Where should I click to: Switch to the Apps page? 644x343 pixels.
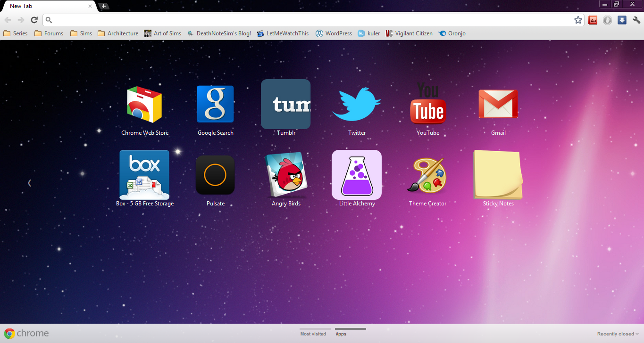point(351,333)
